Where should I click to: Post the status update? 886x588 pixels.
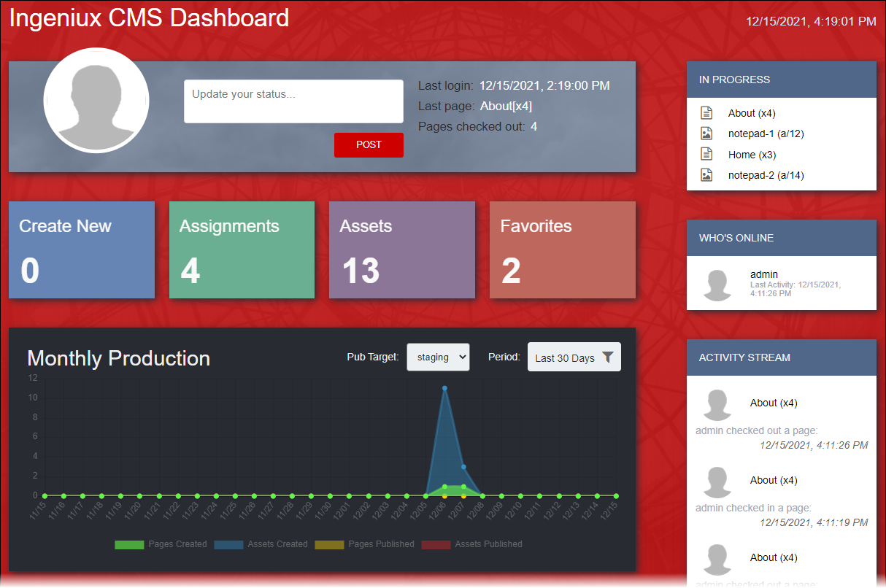click(x=369, y=144)
